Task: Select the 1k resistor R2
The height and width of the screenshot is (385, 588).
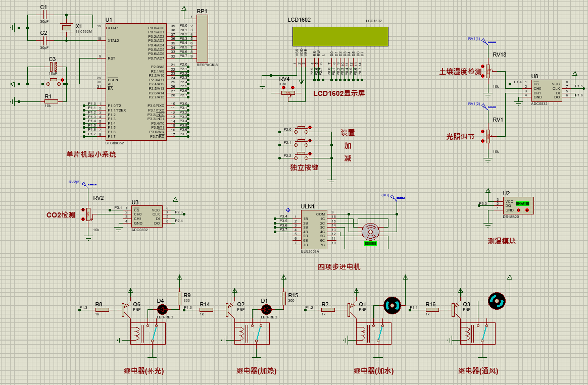Action: click(x=328, y=309)
